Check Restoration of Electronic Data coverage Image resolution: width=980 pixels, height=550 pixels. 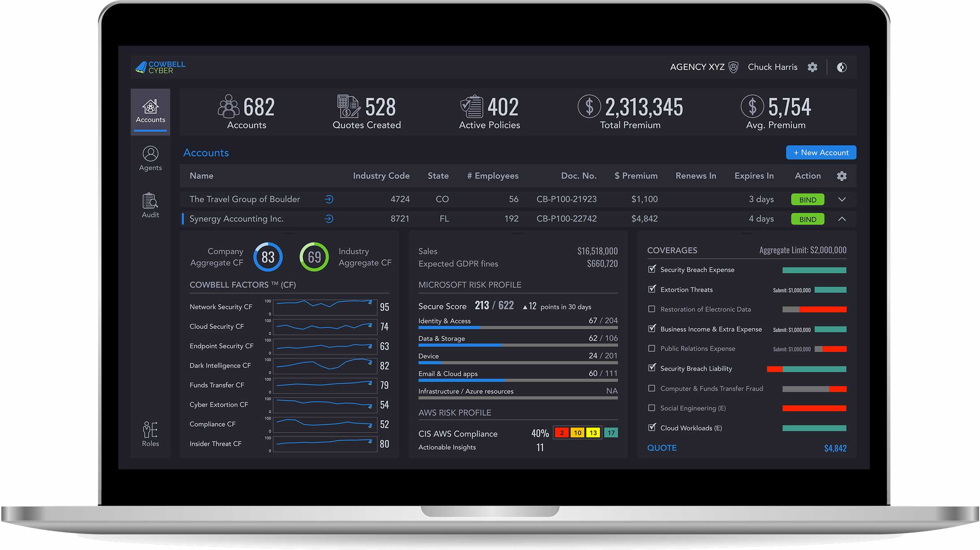point(652,309)
